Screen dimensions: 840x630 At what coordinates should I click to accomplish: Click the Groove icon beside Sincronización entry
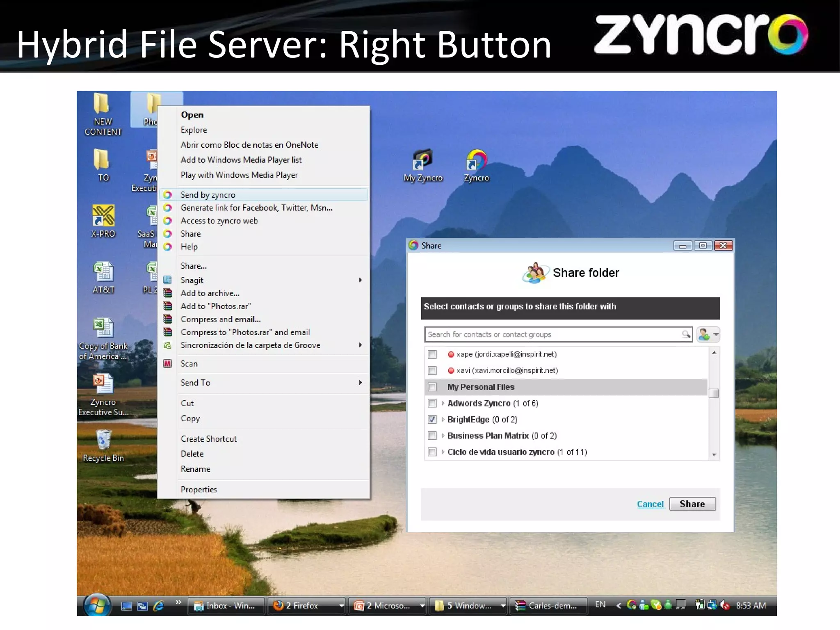coord(167,345)
